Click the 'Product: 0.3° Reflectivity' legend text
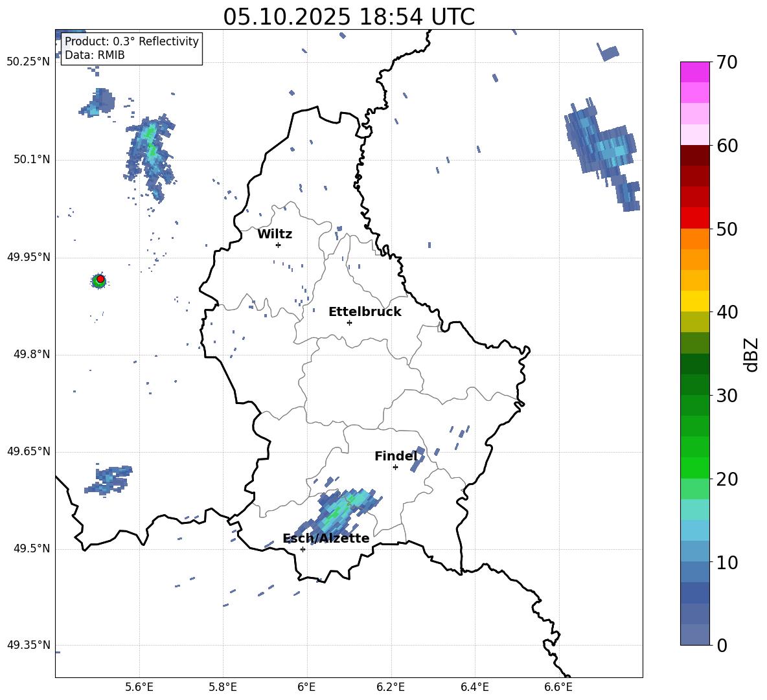The image size is (767, 700). [132, 41]
